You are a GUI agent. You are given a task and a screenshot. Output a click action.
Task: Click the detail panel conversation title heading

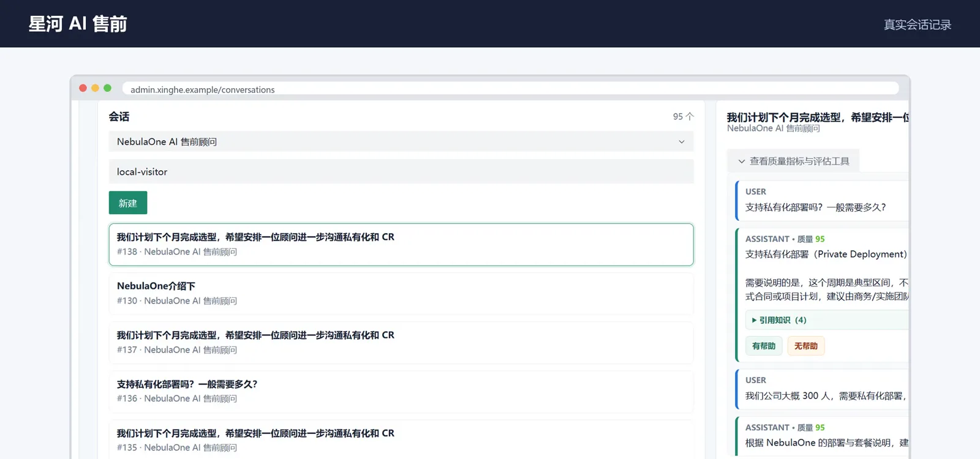point(818,117)
